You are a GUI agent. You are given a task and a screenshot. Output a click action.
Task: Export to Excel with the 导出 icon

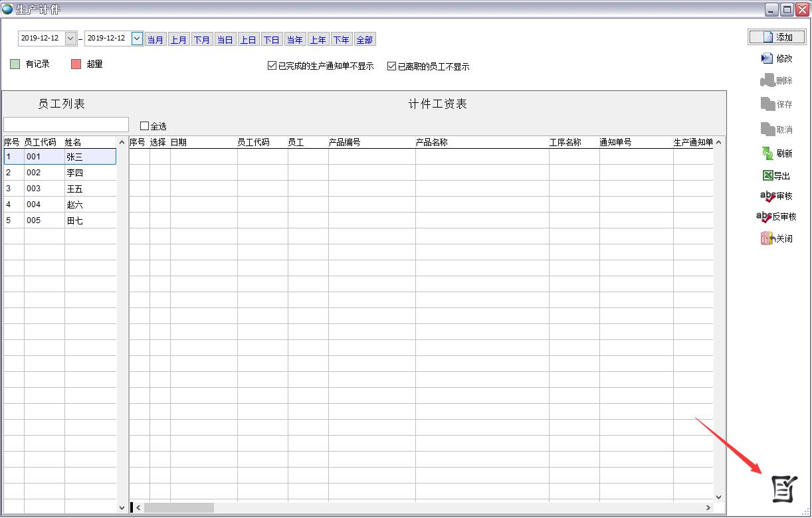[767, 176]
